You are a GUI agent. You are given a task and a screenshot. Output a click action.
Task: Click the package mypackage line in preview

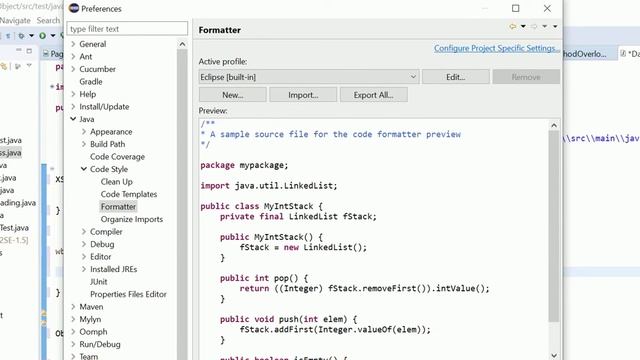tap(244, 165)
